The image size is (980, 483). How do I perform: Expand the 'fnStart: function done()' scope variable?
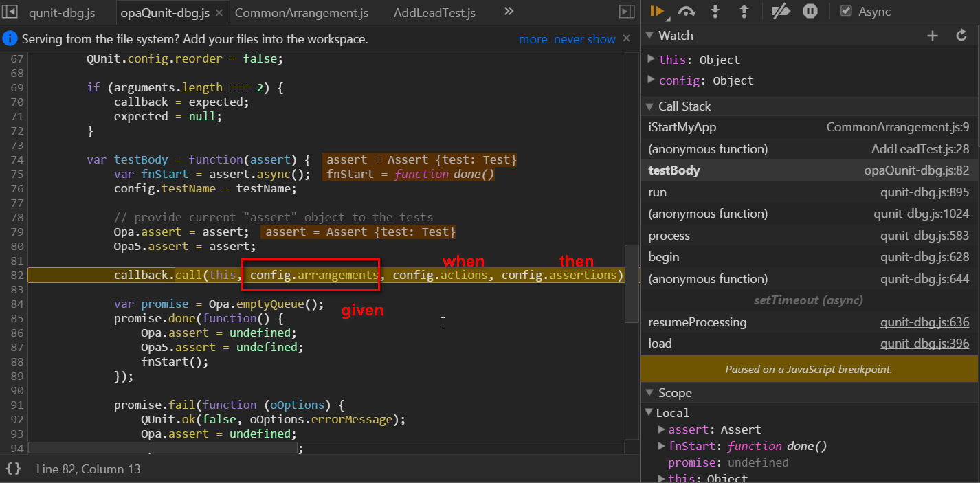pyautogui.click(x=661, y=446)
